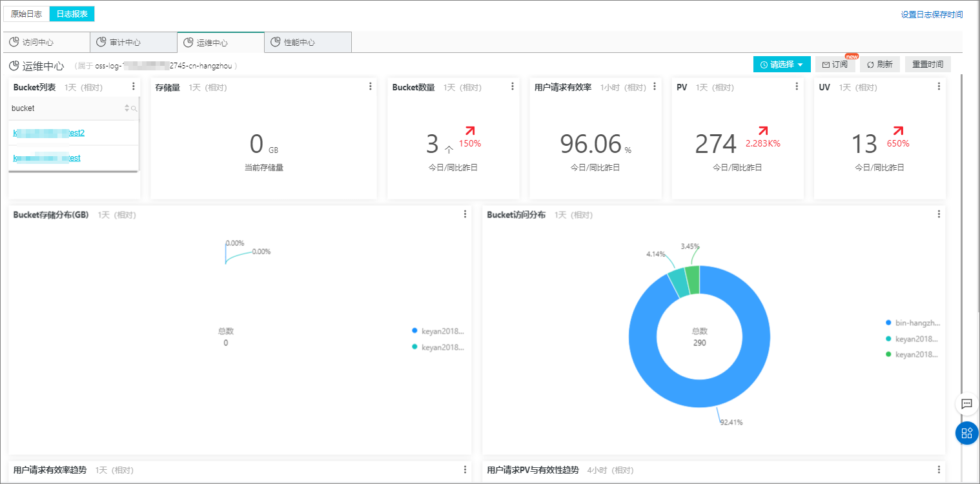Open the blue apps grid floating button
Image resolution: width=980 pixels, height=484 pixels.
(966, 433)
